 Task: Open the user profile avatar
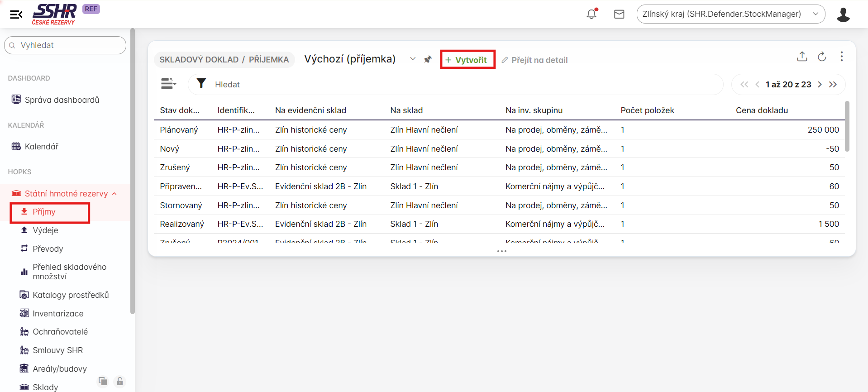843,14
